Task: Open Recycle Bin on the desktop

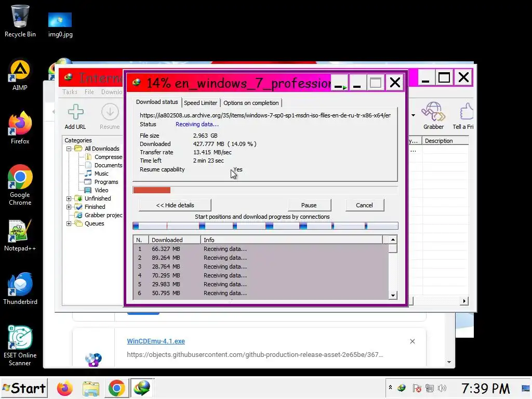Action: click(20, 21)
